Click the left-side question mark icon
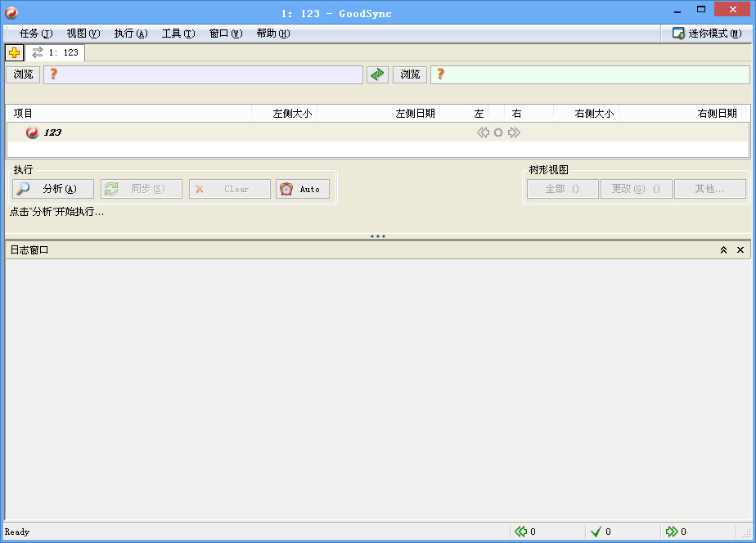 [53, 74]
